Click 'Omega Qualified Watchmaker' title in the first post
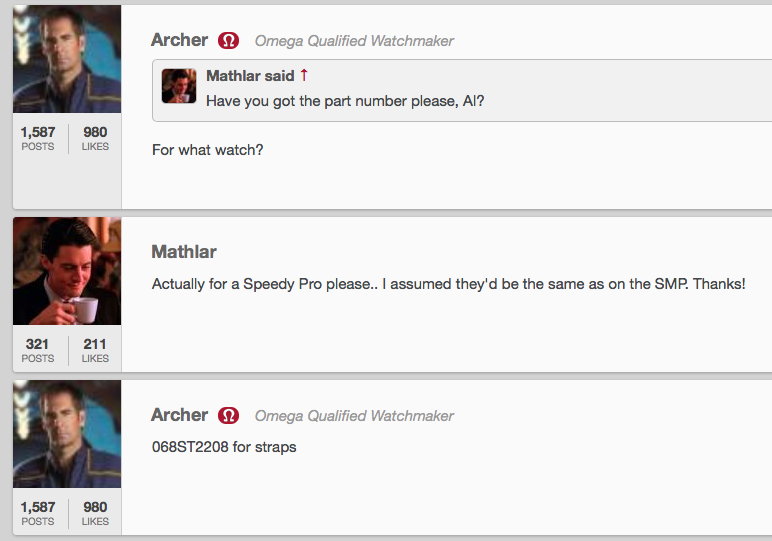Image resolution: width=772 pixels, height=541 pixels. pos(354,41)
